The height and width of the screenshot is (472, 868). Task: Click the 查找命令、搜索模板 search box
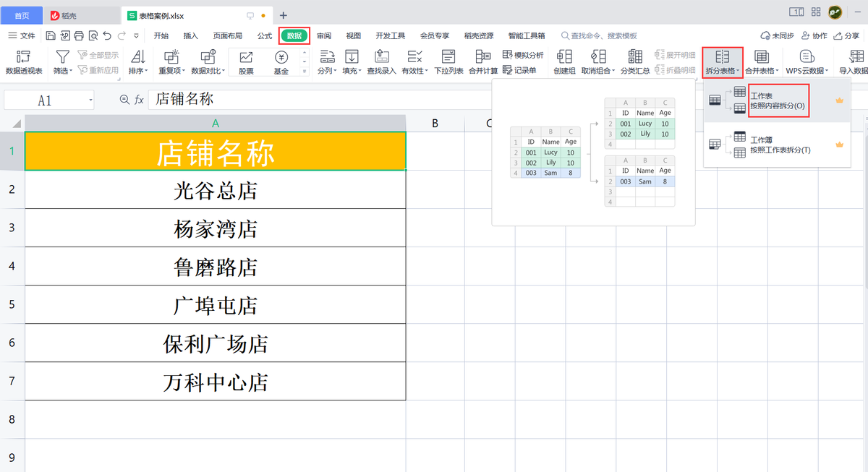(599, 35)
